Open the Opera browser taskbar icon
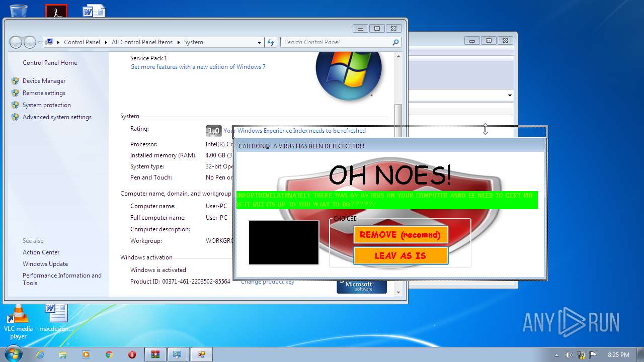This screenshot has height=362, width=644. 132,354
